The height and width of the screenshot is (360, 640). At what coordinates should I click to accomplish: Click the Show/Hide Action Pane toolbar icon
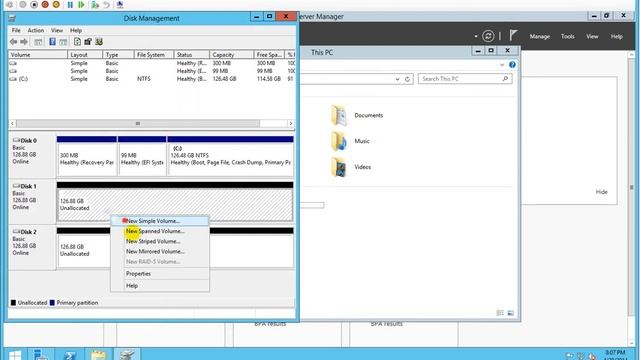point(63,42)
